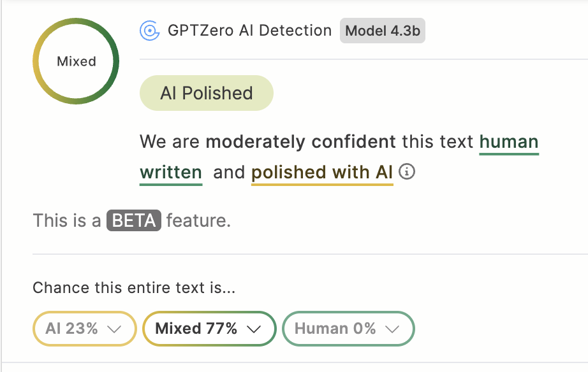Click the circular Mixed score gauge
Screen dimensions: 588x372
[x=77, y=62]
